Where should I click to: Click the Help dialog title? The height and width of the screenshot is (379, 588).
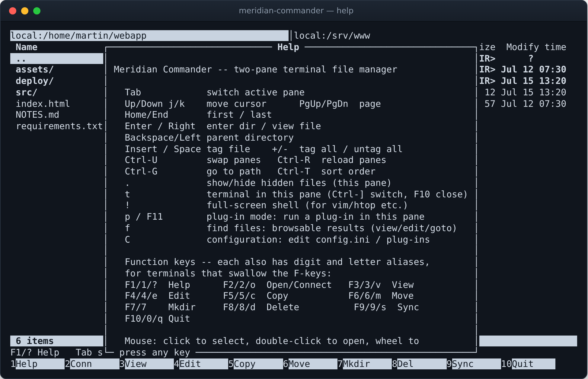[x=288, y=47]
